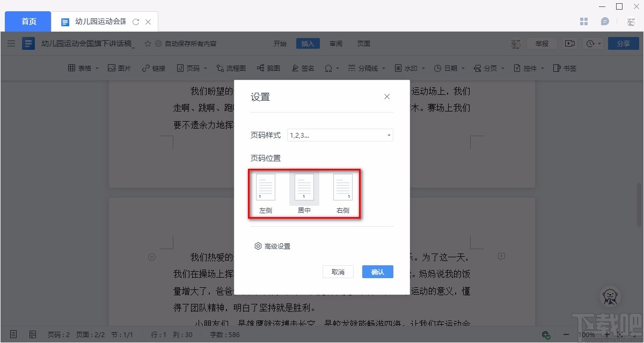Open the 页码样式 style dropdown
Viewport: 644px width, 343px height.
point(340,135)
